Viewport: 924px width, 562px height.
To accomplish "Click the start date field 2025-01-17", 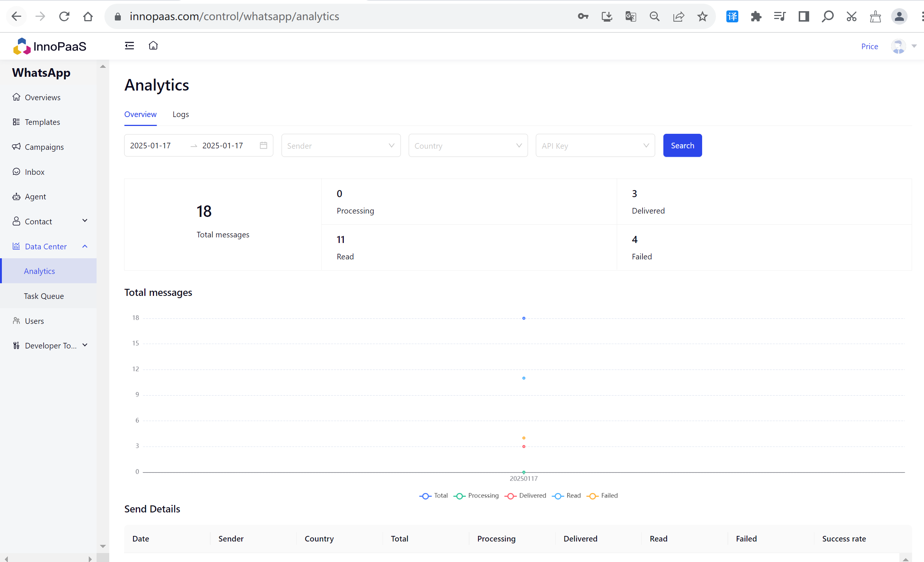I will tap(150, 145).
